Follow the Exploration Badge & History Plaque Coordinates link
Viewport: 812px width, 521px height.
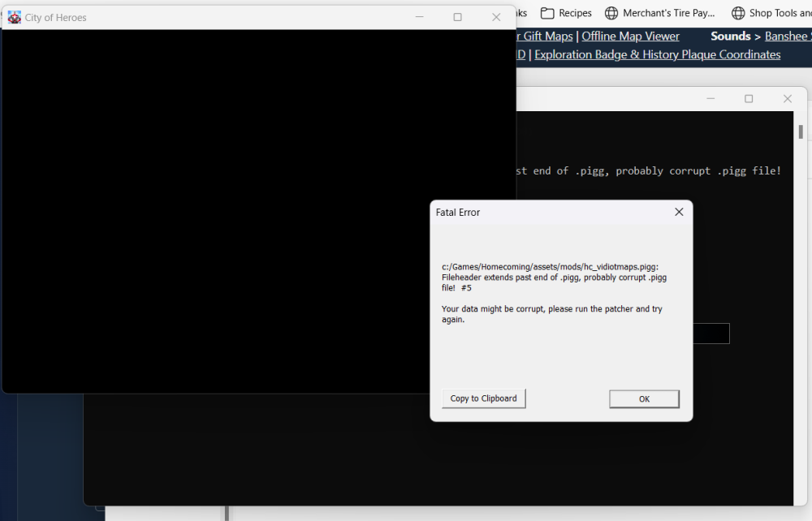tap(657, 54)
